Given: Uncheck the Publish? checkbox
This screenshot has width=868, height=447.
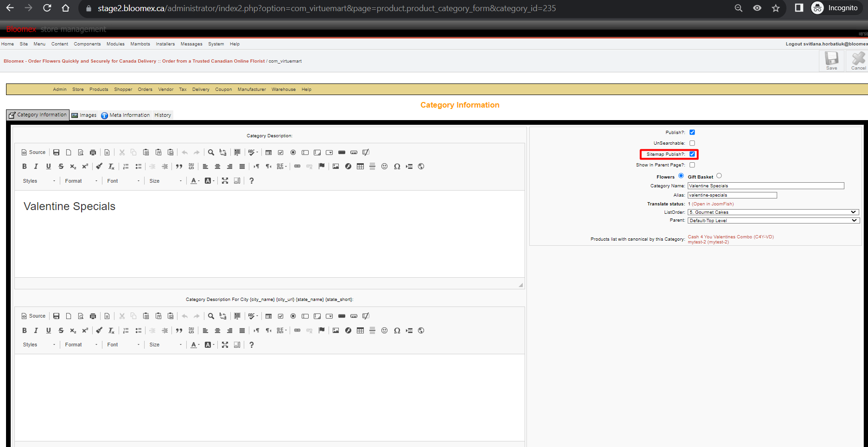Looking at the screenshot, I should coord(692,132).
